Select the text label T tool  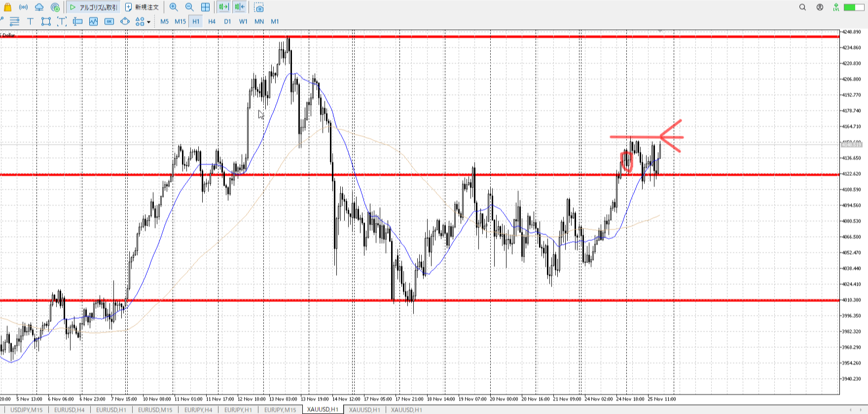[x=30, y=21]
